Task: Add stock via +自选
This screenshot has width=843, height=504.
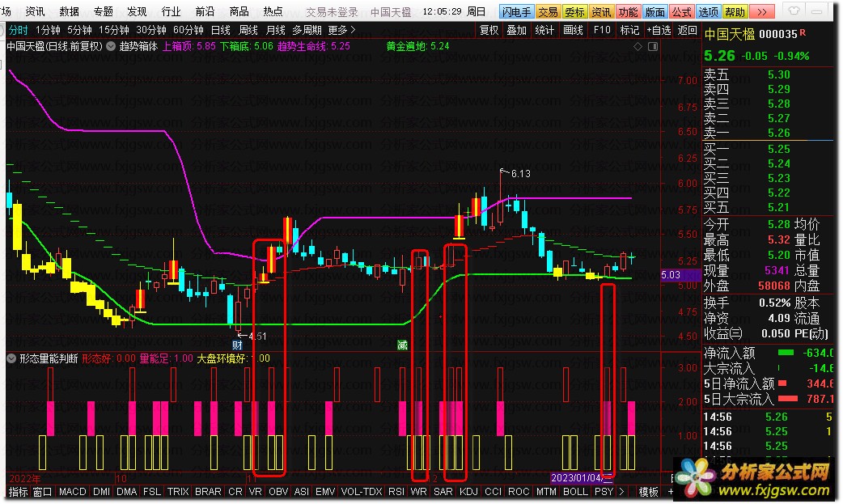Action: tap(659, 30)
